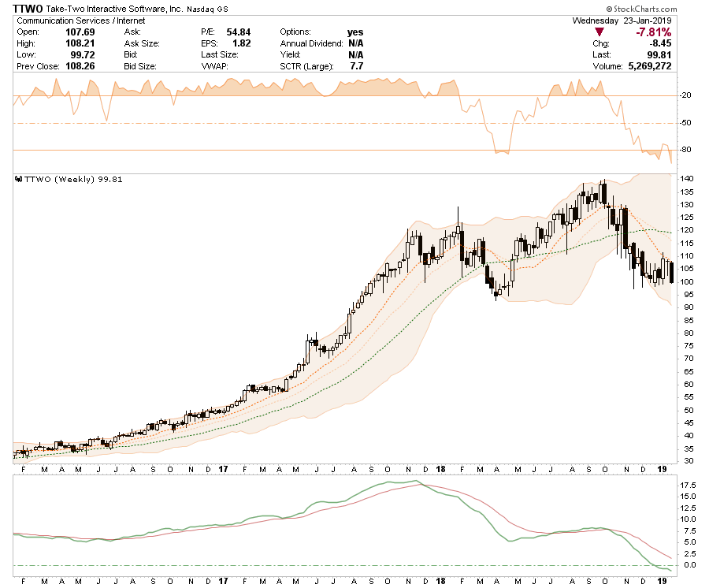Click the Open value 107.69

click(x=80, y=32)
